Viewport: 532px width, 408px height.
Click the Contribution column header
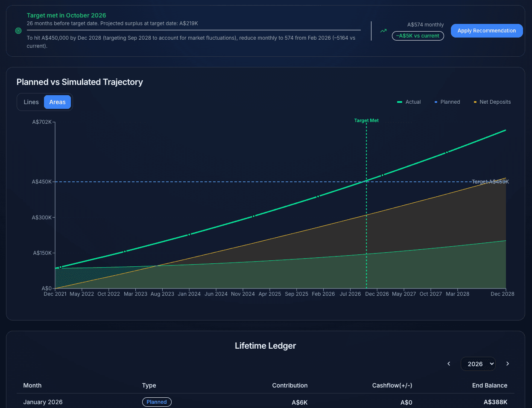[x=290, y=385]
